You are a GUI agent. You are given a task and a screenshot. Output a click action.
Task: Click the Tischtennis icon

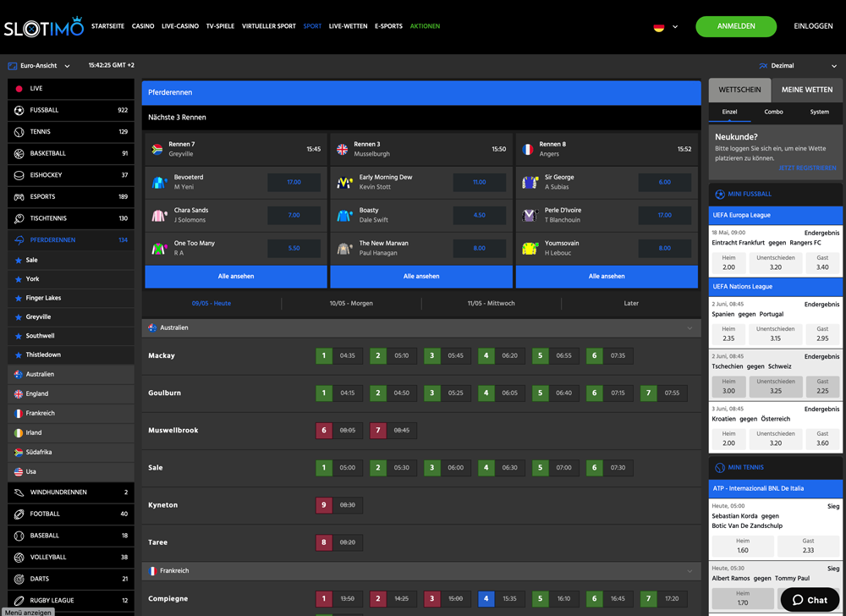[19, 217]
